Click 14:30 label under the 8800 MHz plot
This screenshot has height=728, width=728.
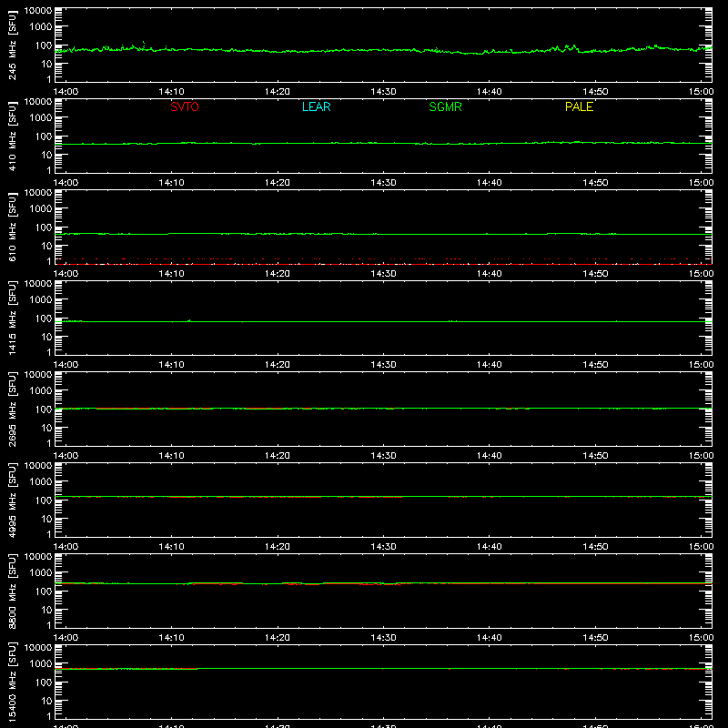pyautogui.click(x=383, y=638)
